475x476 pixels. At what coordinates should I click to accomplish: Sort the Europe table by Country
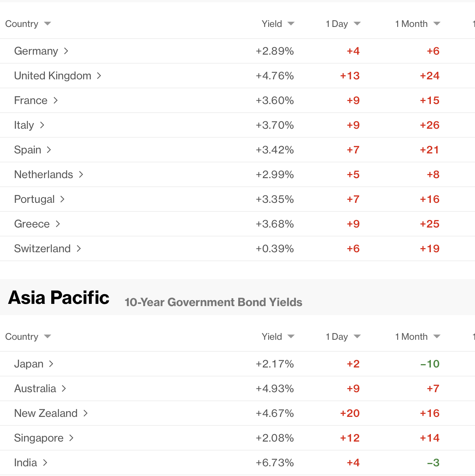[28, 24]
